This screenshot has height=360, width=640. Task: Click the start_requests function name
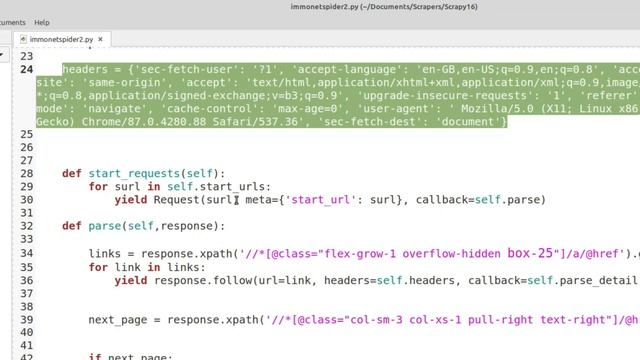click(134, 173)
